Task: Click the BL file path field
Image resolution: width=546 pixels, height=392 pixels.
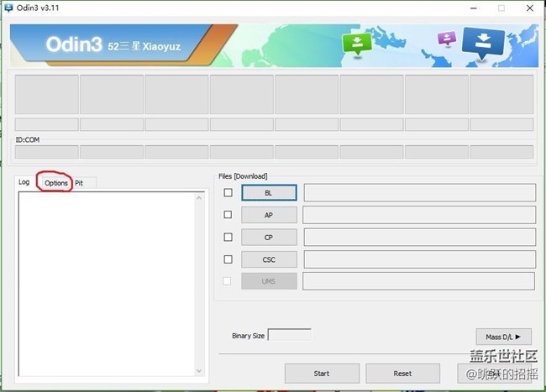Action: [x=418, y=193]
